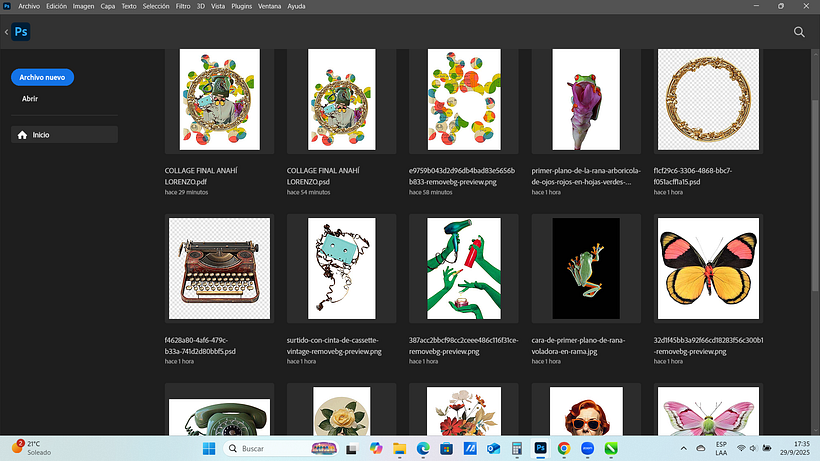
Task: Click the Windows Start button
Action: [210, 449]
